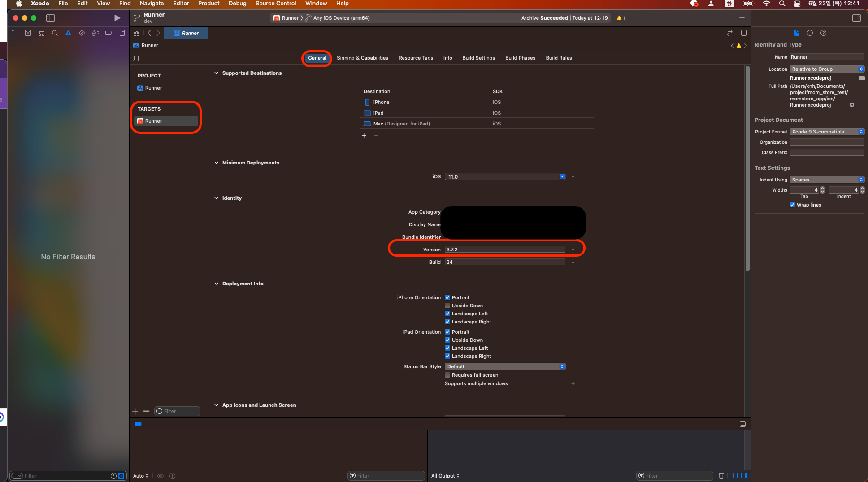Run the project with the play button
The width and height of the screenshot is (868, 482).
tap(117, 18)
